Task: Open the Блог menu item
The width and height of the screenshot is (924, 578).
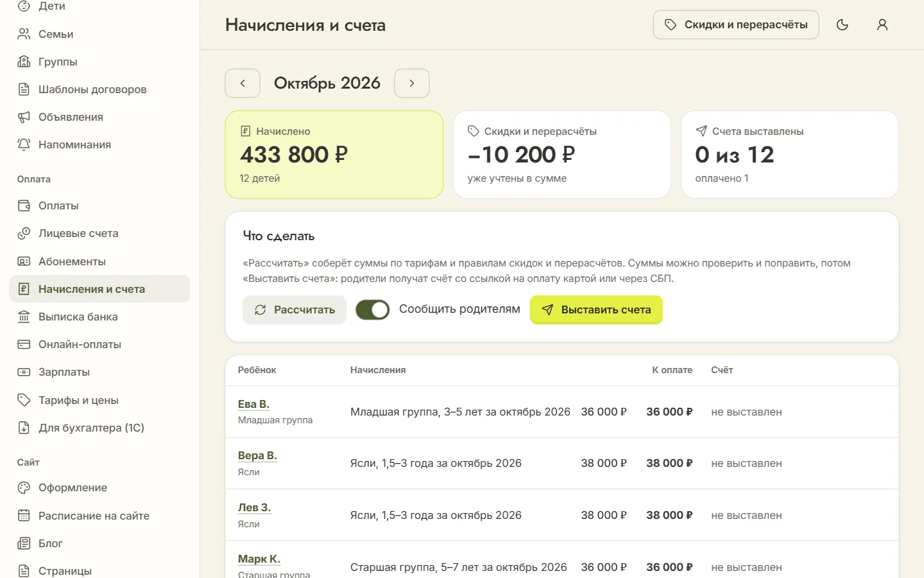Action: click(99, 543)
